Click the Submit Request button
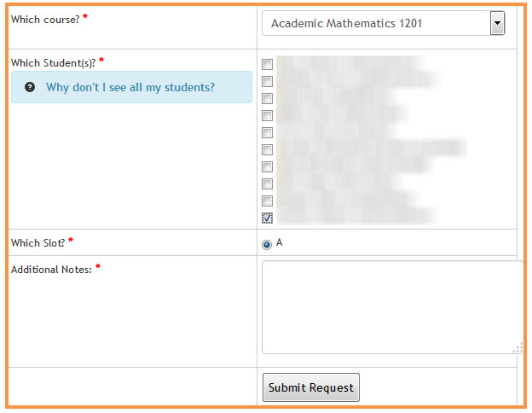 (311, 387)
